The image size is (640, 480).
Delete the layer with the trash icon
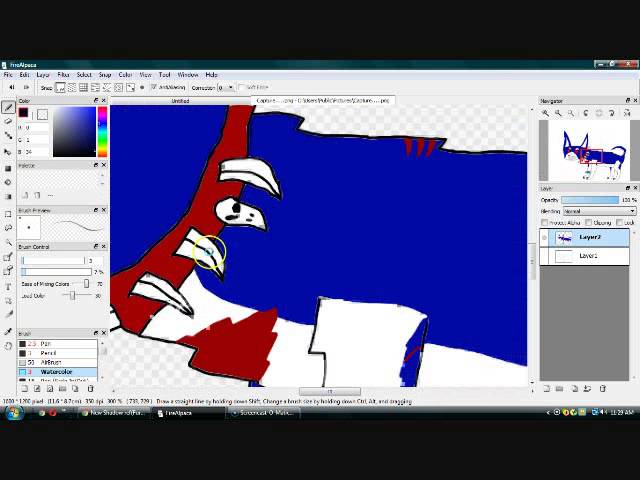(x=602, y=389)
